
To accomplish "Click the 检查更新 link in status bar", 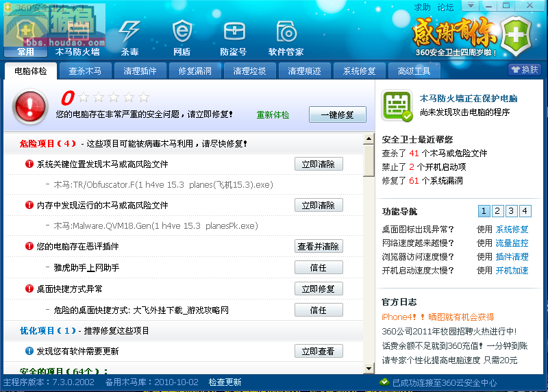I will click(225, 382).
